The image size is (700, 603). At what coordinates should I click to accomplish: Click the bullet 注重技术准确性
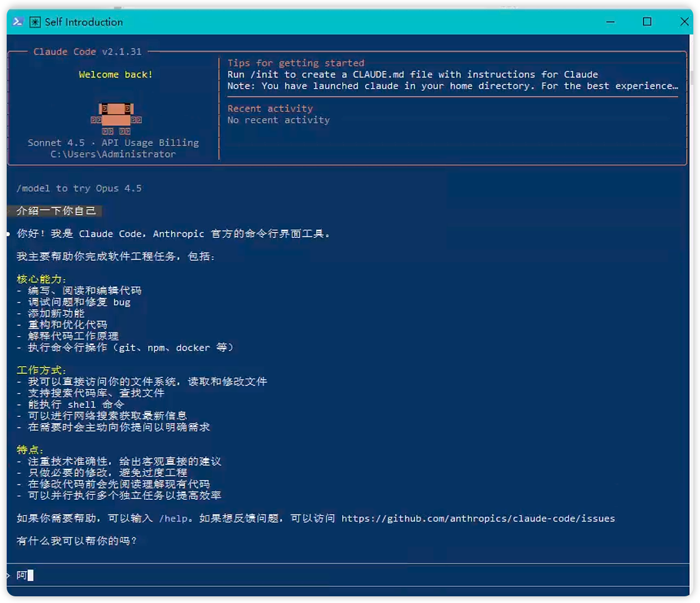(119, 461)
